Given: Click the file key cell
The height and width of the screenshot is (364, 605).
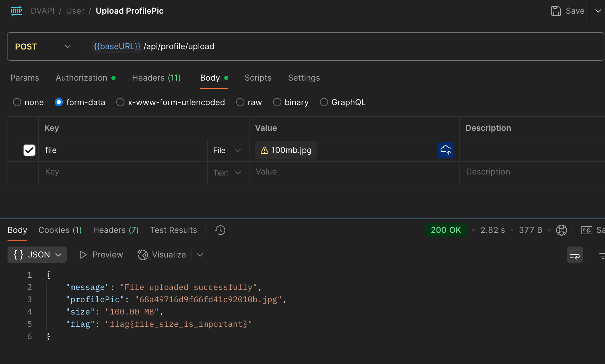Looking at the screenshot, I should 123,150.
